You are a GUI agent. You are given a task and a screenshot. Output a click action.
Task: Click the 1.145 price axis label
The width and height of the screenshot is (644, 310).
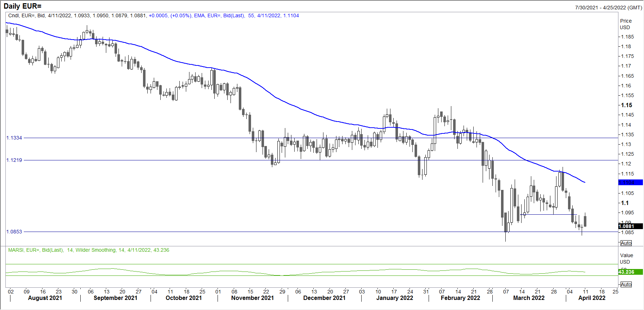click(628, 115)
